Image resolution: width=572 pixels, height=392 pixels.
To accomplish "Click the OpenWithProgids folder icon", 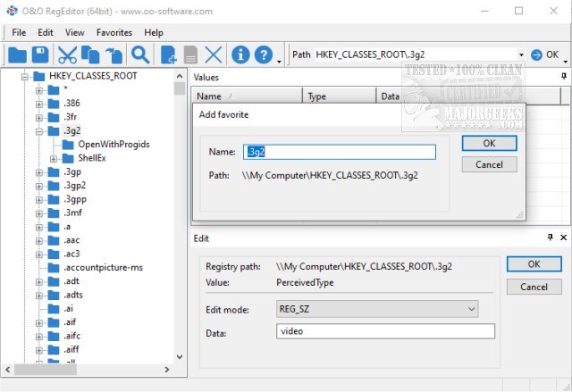I will (68, 145).
